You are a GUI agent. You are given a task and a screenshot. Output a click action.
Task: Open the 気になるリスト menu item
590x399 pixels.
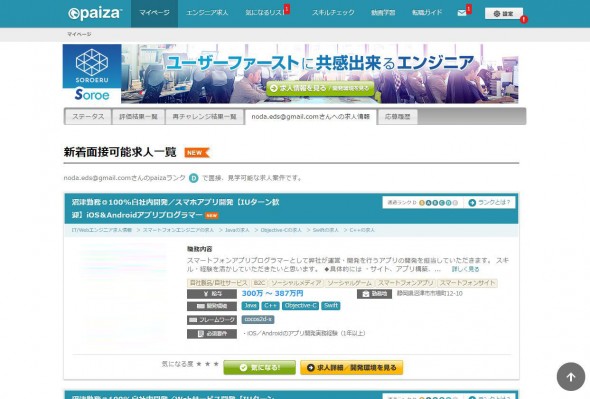coord(265,13)
